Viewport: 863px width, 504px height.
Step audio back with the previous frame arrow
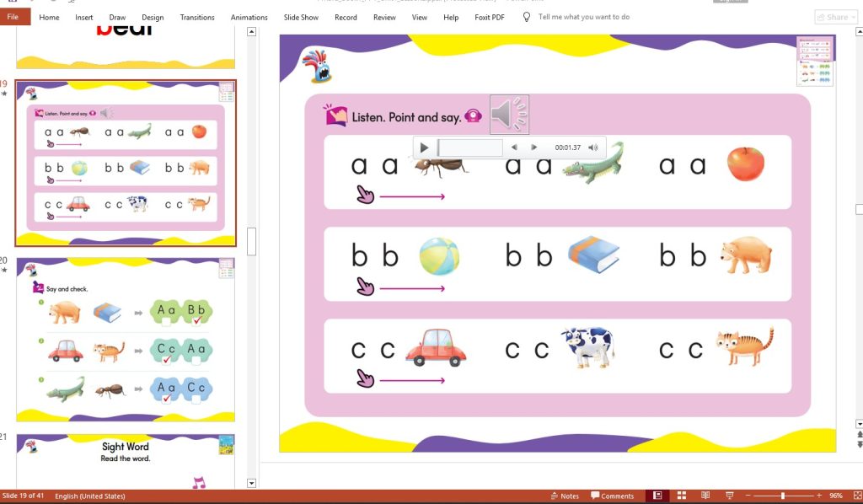tap(515, 147)
